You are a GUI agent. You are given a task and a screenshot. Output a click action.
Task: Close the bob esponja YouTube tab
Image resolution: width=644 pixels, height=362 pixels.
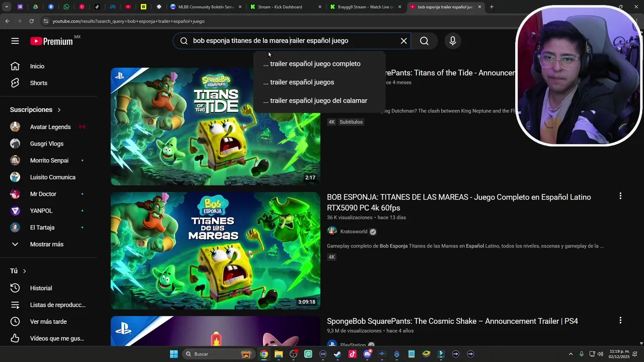click(479, 7)
